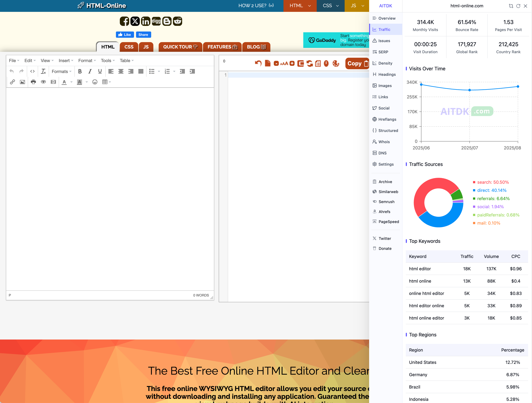Click the source code icon in editor toolbar
This screenshot has width=532, height=403.
[32, 71]
